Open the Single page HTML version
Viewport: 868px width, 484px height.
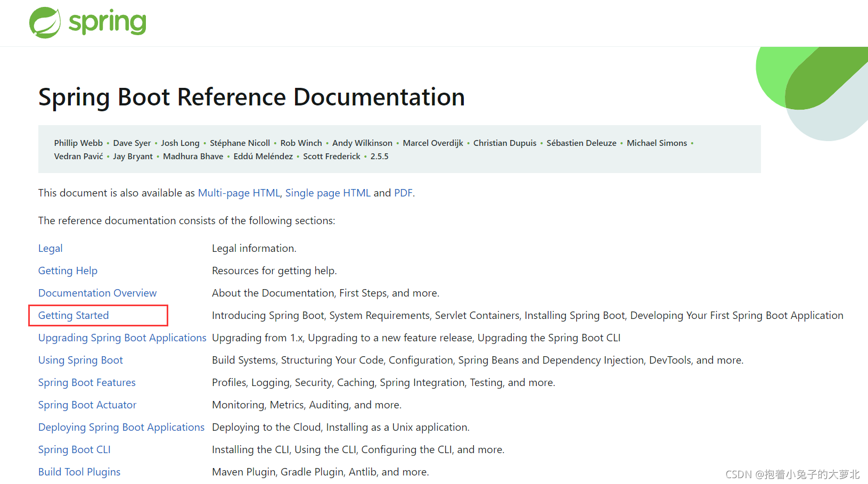click(x=328, y=193)
